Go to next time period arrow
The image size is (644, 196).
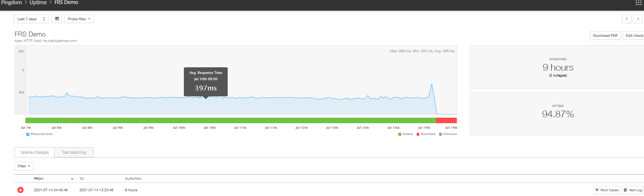pos(638,19)
